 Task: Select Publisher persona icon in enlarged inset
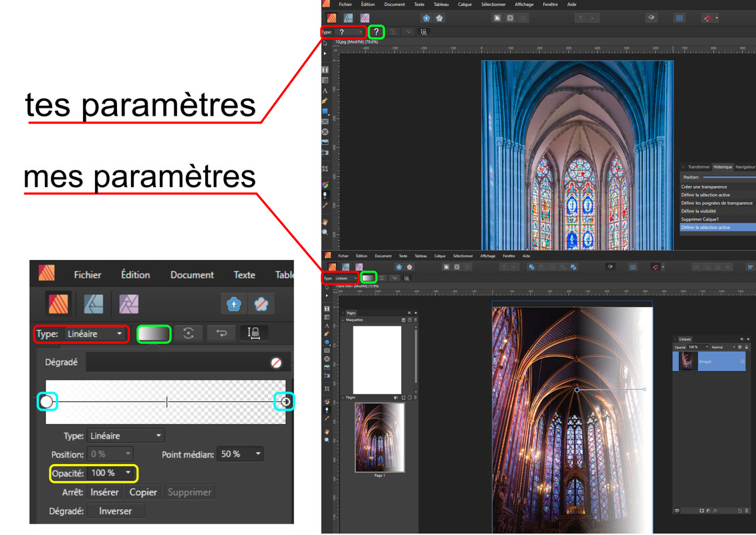click(58, 304)
